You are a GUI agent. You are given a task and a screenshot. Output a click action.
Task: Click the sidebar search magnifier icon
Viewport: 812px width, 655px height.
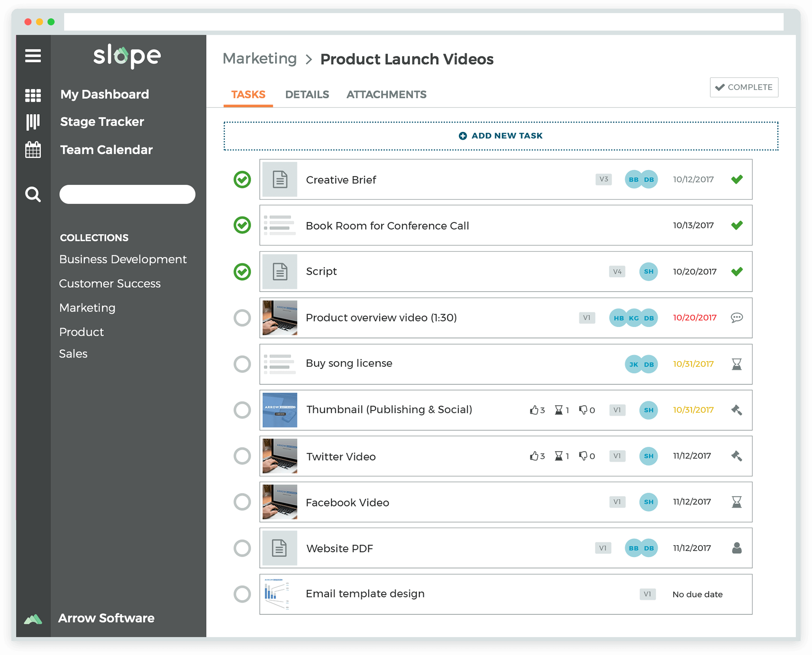pyautogui.click(x=33, y=194)
